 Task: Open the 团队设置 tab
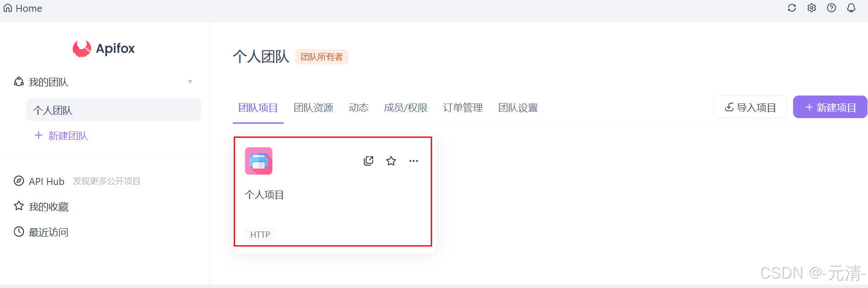tap(518, 108)
